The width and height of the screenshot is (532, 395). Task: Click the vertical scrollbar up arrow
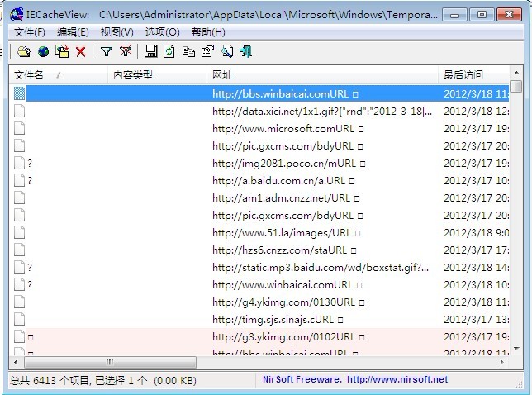(x=516, y=75)
